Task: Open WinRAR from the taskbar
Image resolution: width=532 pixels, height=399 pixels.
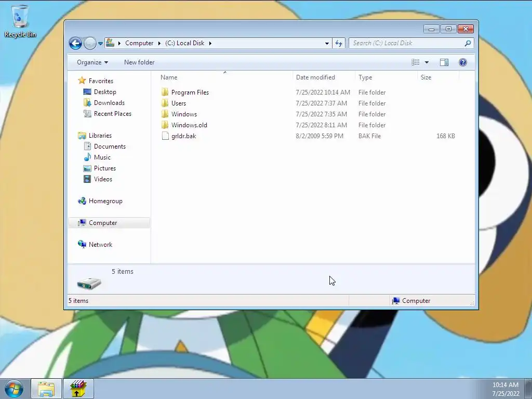Action: click(78, 389)
